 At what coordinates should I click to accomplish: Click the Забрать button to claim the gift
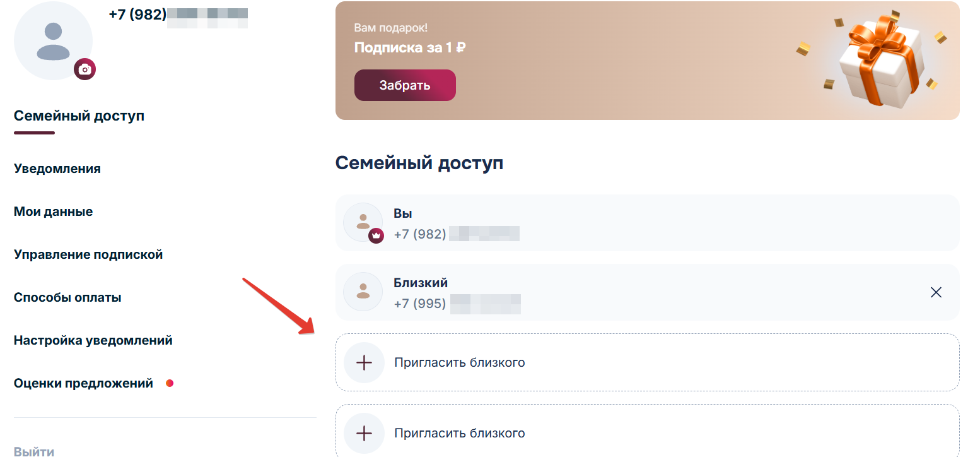coord(404,85)
